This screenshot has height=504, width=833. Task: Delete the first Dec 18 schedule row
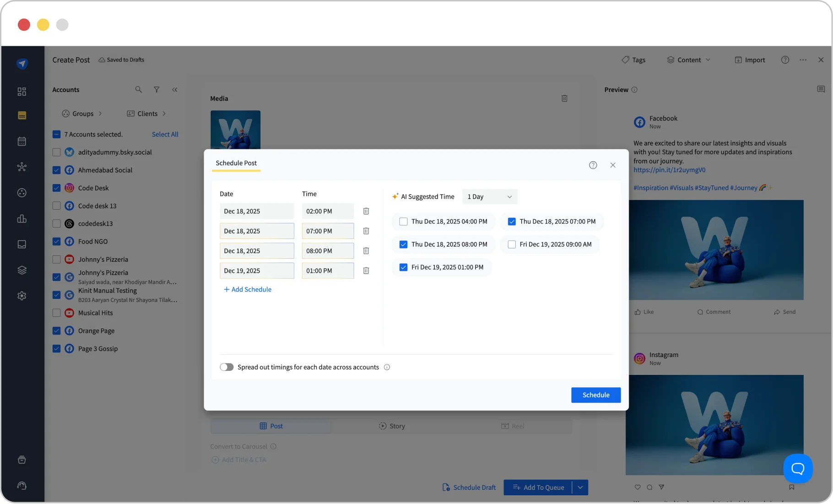coord(366,211)
